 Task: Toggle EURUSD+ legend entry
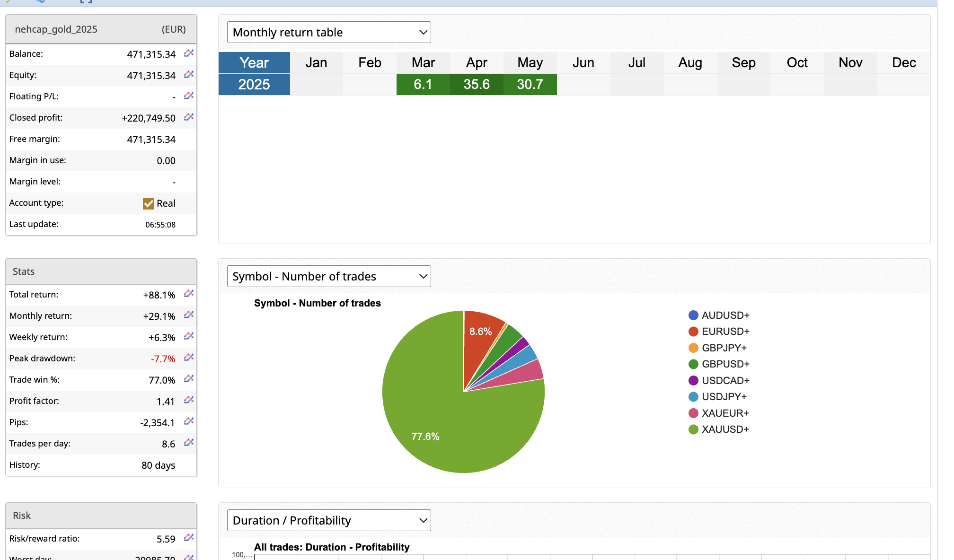click(718, 332)
